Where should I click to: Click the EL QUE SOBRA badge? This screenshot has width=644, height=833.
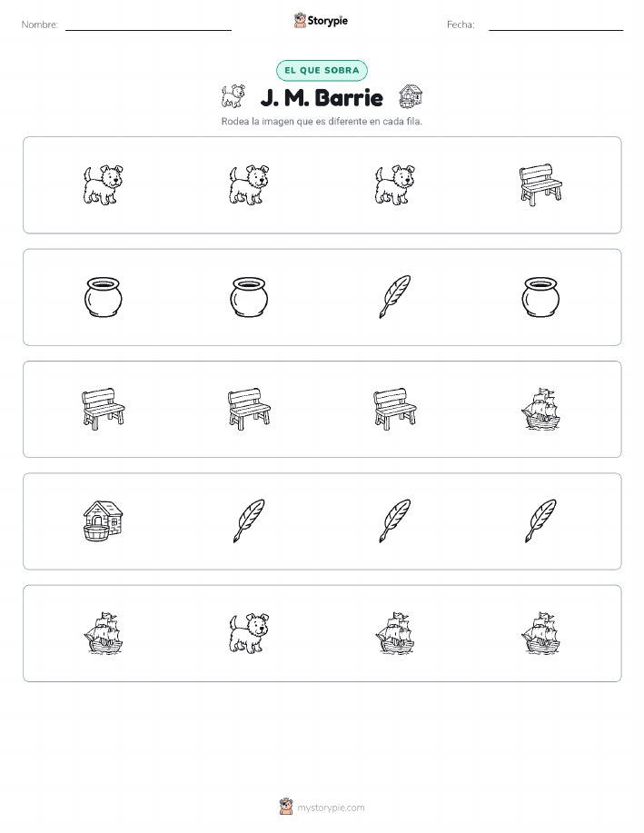coord(322,70)
